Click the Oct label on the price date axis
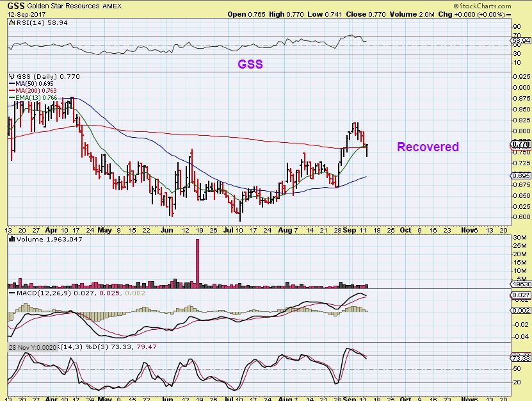Screen dimensions: 532x401 click(405, 230)
